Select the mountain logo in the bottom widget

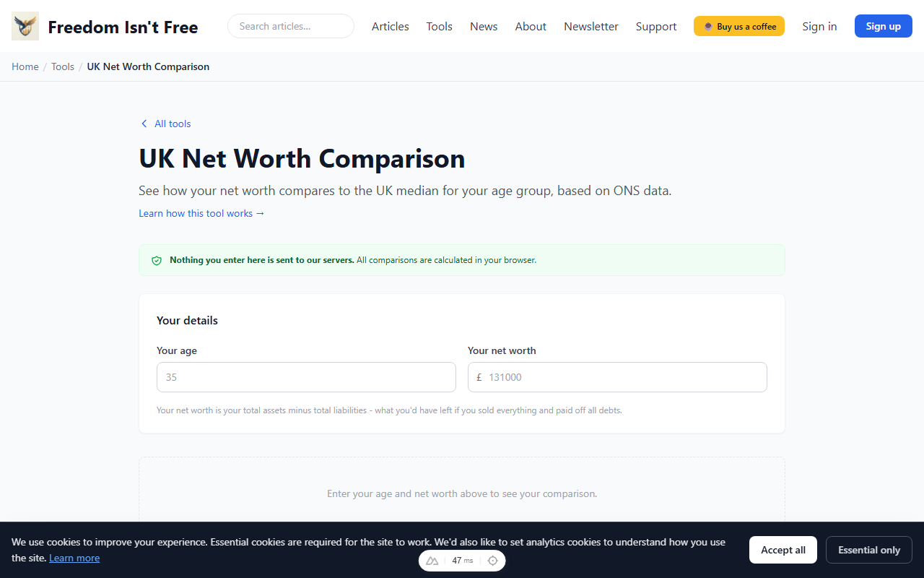(432, 560)
